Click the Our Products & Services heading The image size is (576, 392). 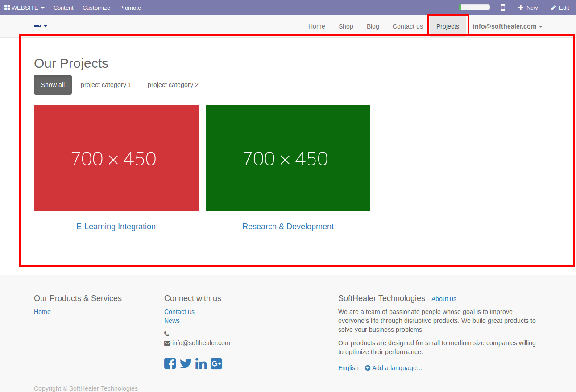coord(78,298)
